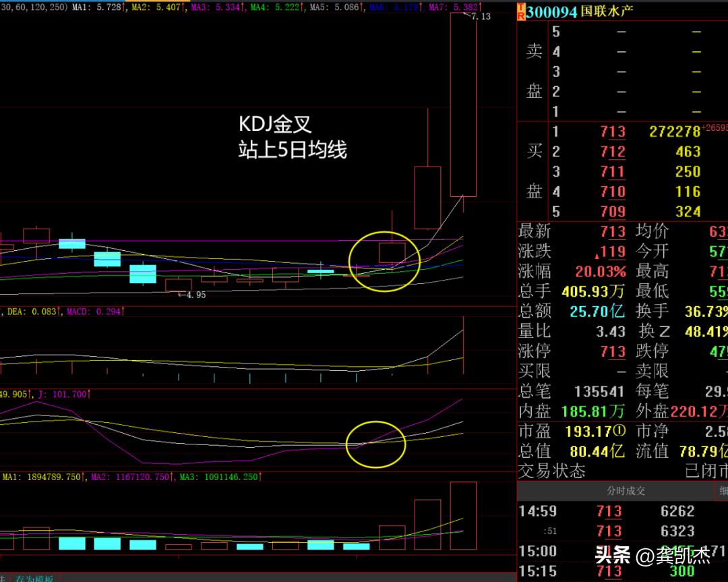Click the 4.95 low price marker
The width and height of the screenshot is (728, 582).
[195, 295]
